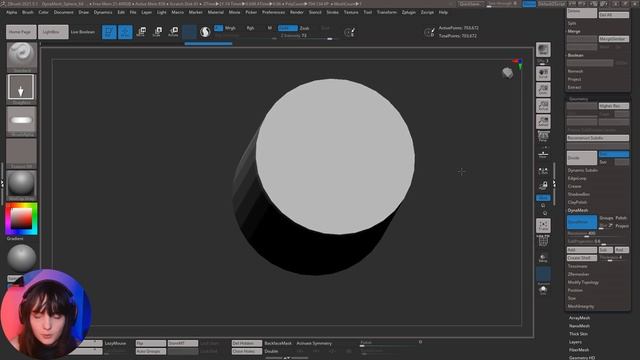
Task: Click the Frame view icon
Action: coord(543,226)
